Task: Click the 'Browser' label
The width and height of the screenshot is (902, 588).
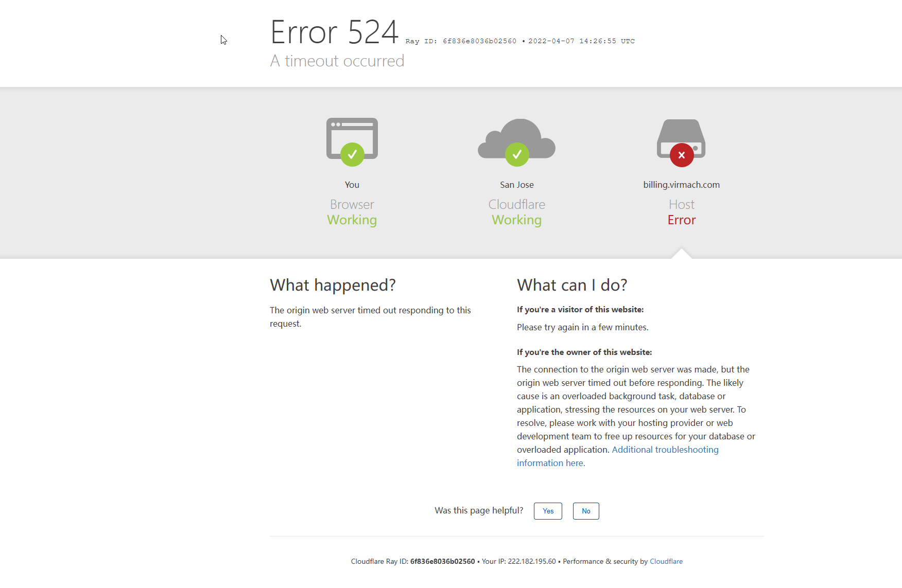Action: 352,204
